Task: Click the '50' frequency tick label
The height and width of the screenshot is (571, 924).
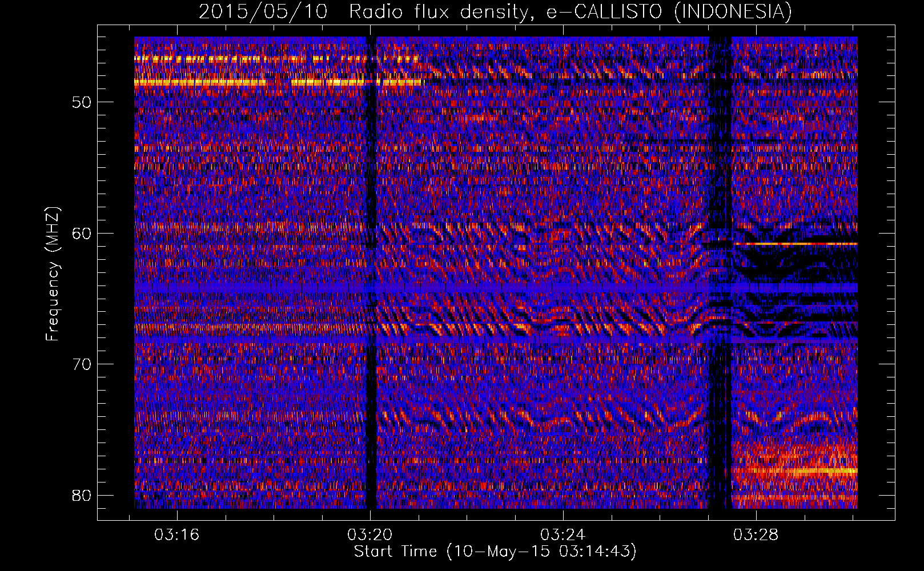Action: tap(82, 103)
